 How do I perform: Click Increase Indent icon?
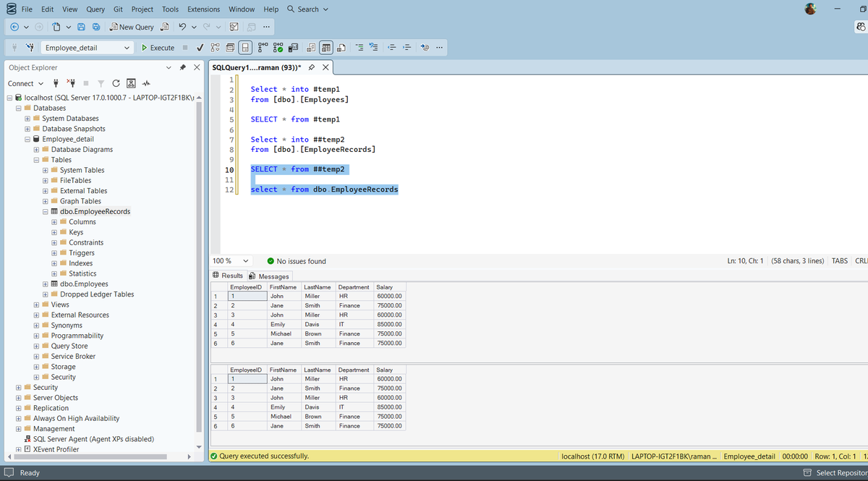tap(407, 48)
